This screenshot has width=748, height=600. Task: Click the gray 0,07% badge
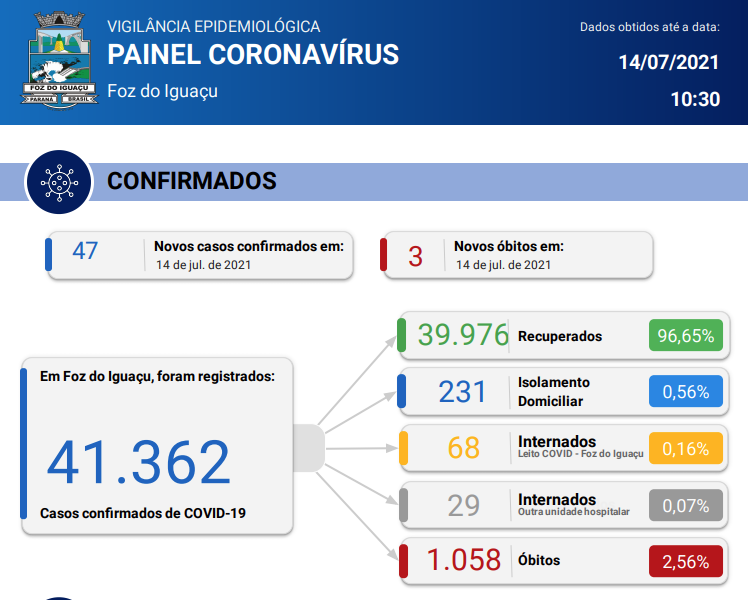click(686, 505)
